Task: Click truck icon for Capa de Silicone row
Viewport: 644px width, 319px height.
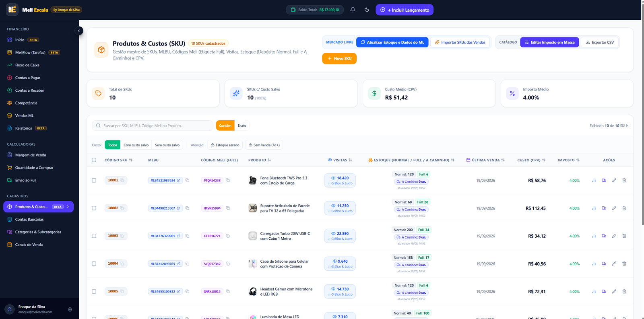Action: click(x=604, y=263)
